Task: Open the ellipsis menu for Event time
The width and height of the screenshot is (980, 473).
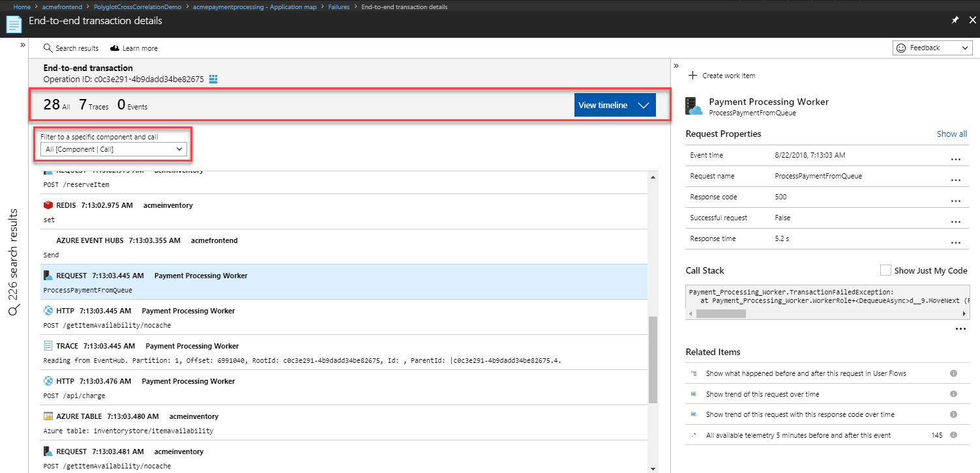Action: click(956, 159)
